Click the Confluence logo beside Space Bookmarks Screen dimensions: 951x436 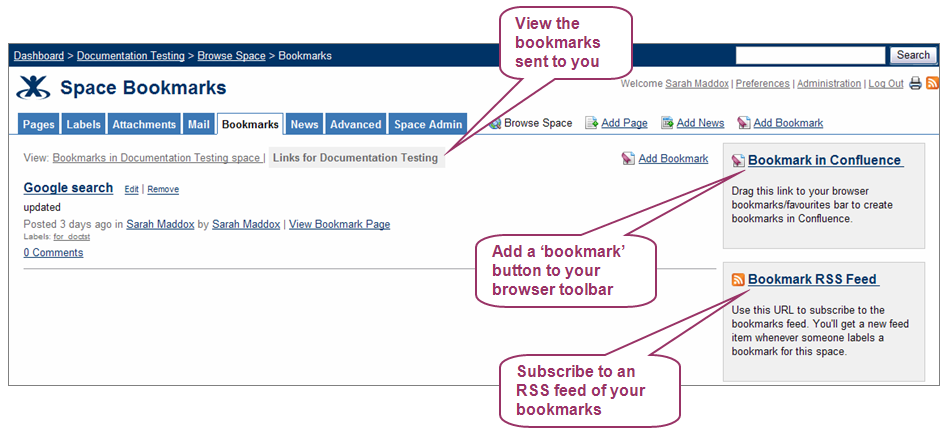[33, 88]
